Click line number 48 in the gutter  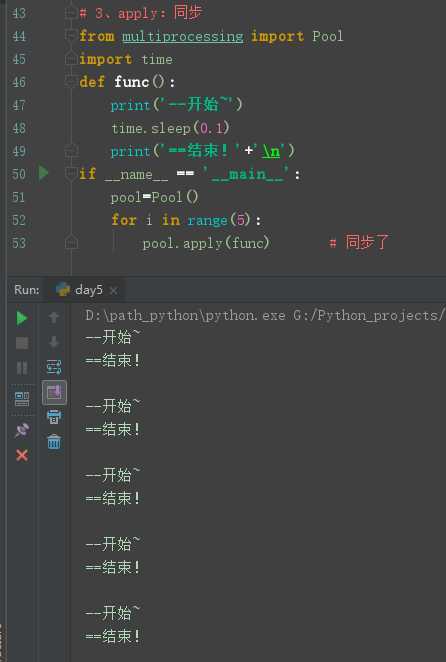19,128
